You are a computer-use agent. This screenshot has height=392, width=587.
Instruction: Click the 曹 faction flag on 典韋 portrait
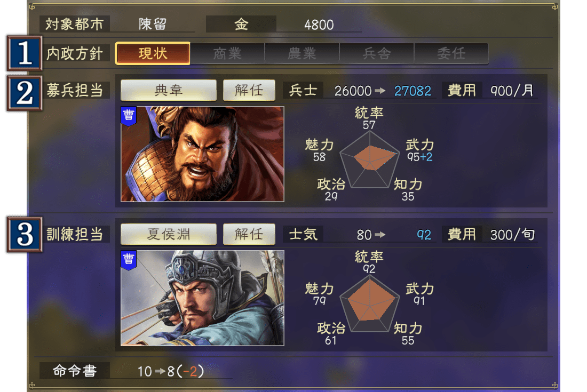click(x=129, y=116)
